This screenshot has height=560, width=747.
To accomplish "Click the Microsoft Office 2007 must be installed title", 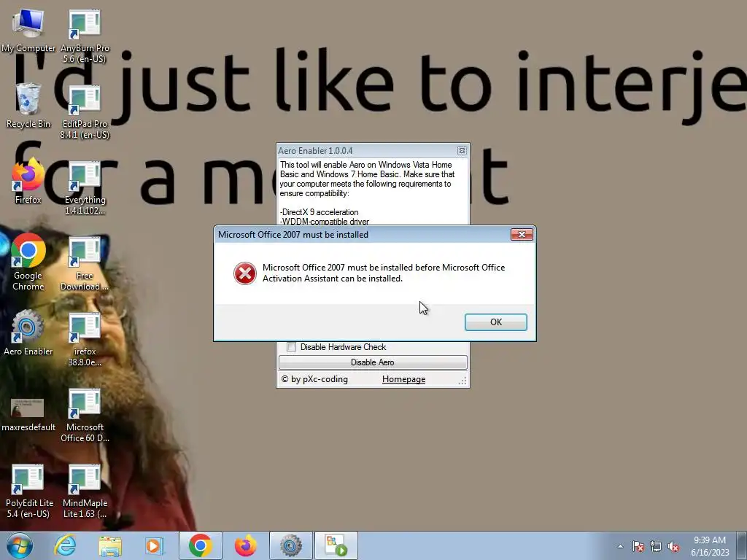I will (x=293, y=234).
